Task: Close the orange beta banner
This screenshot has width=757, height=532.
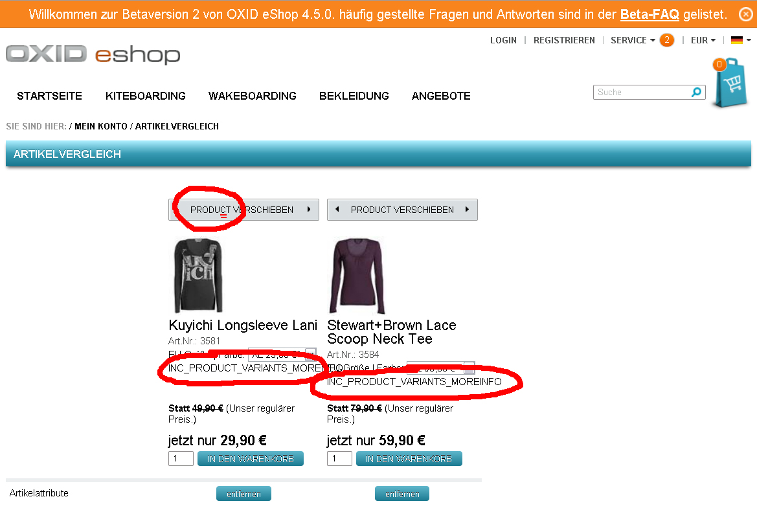Action: [x=746, y=14]
